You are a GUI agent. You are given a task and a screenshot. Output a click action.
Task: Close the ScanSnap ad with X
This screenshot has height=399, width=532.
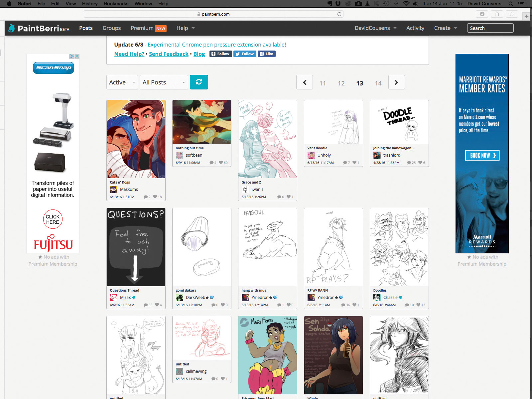tap(77, 56)
